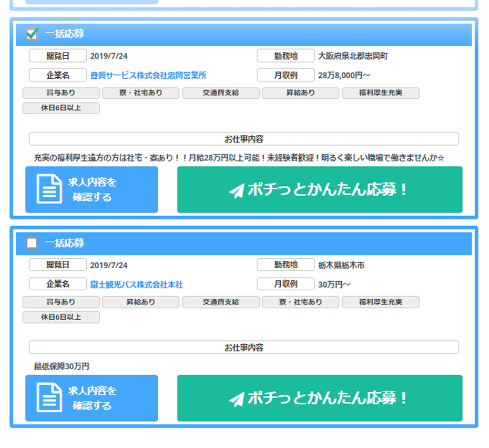Select the 福利厚生充実 tag in the first listing
Image resolution: width=489 pixels, height=448 pixels.
tap(381, 93)
